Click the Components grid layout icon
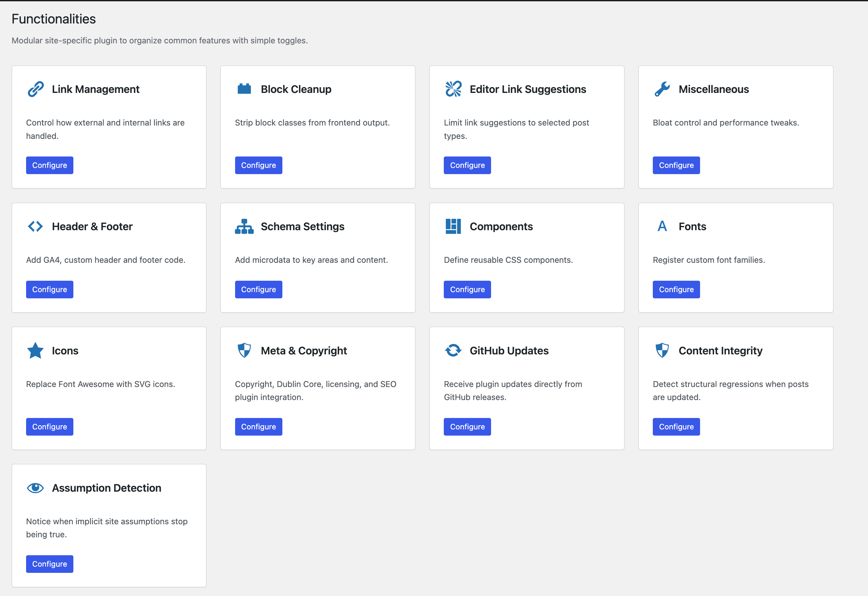Screen dimensions: 868x596 tap(453, 226)
